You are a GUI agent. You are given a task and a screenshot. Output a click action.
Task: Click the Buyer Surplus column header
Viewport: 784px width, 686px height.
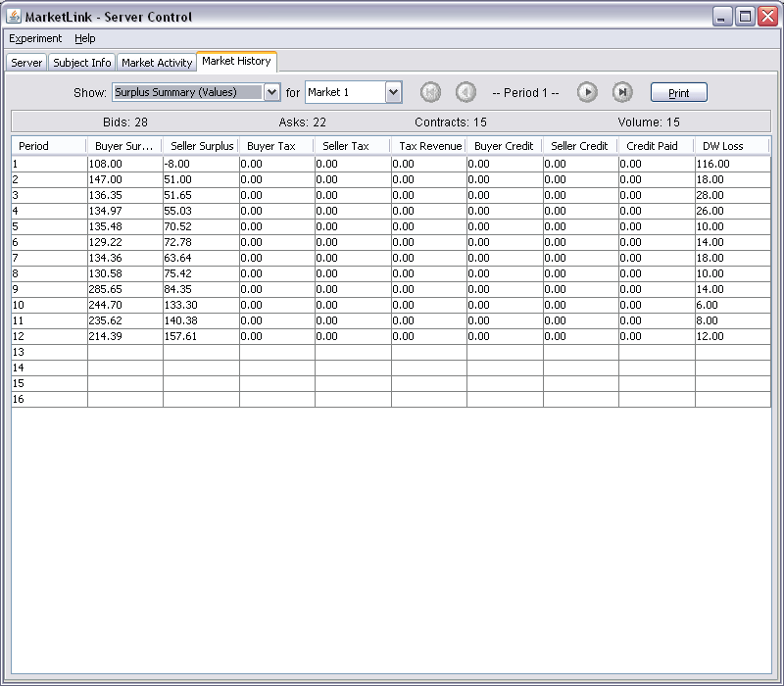124,146
